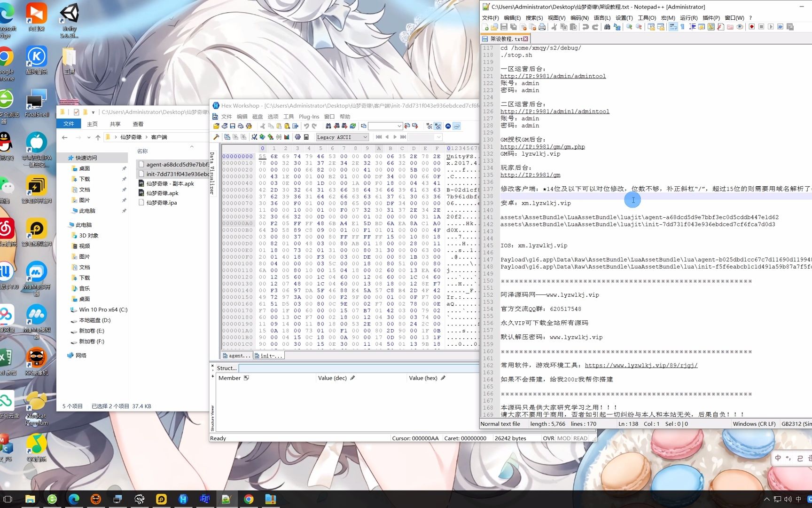
Task: Open the Legacy ASCII character set dropdown
Action: (x=342, y=137)
